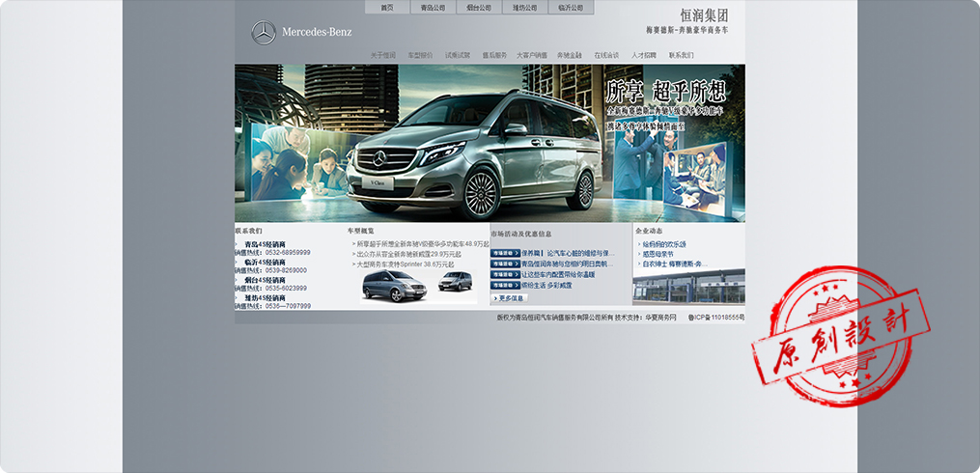
Task: Open the 潍坊公司 tab
Action: (x=525, y=8)
